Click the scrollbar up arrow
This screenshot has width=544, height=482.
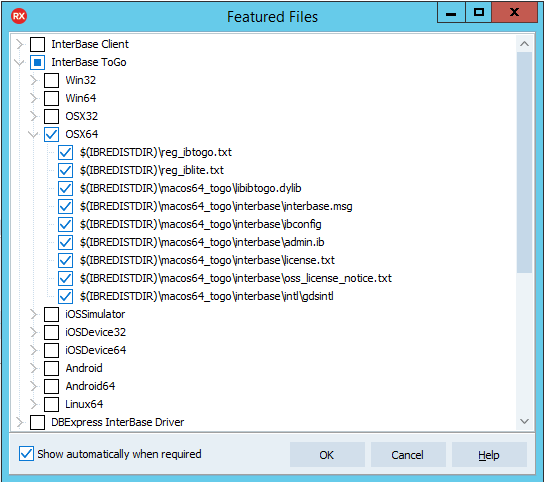(x=524, y=44)
